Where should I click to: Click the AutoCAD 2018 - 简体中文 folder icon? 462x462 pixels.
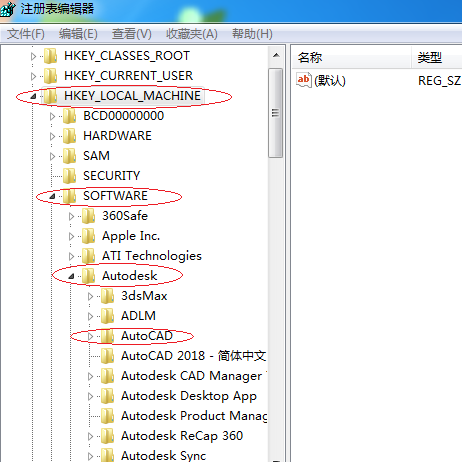click(x=108, y=356)
